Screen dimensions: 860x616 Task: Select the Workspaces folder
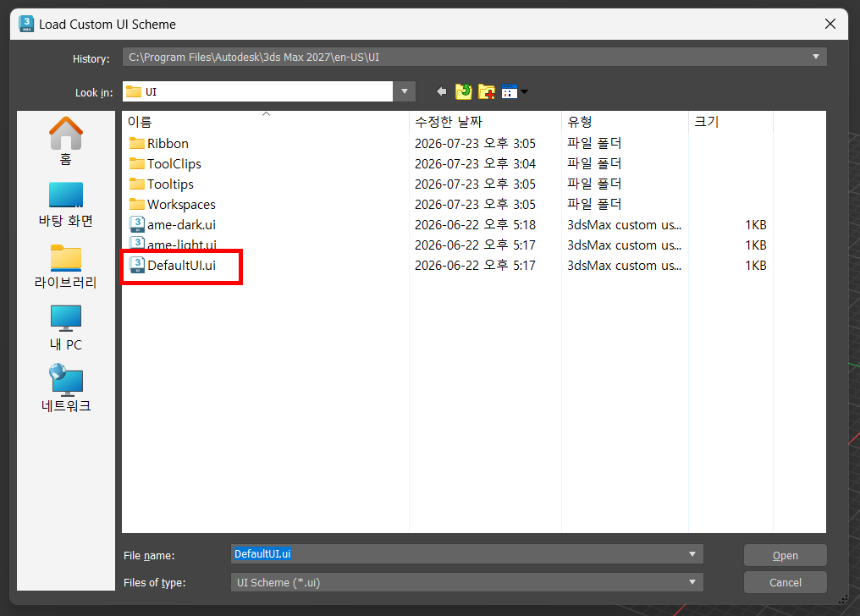point(172,205)
